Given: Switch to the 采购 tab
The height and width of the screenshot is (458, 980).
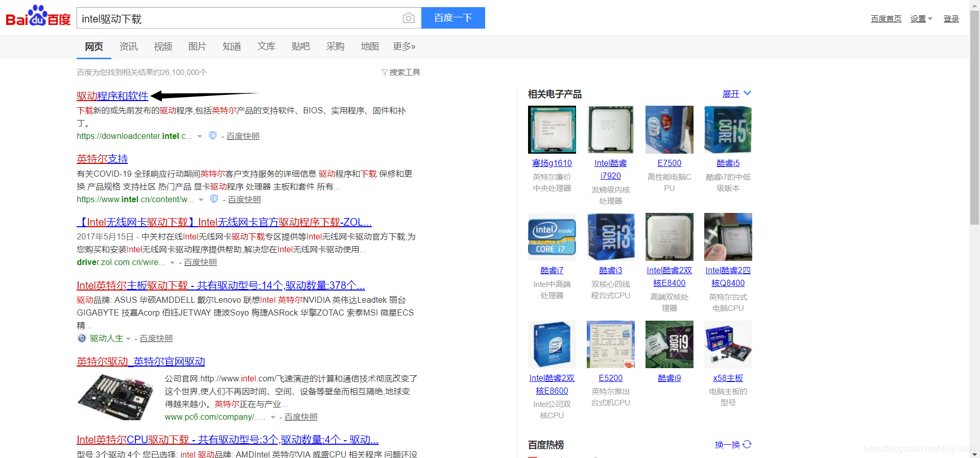Looking at the screenshot, I should tap(336, 46).
